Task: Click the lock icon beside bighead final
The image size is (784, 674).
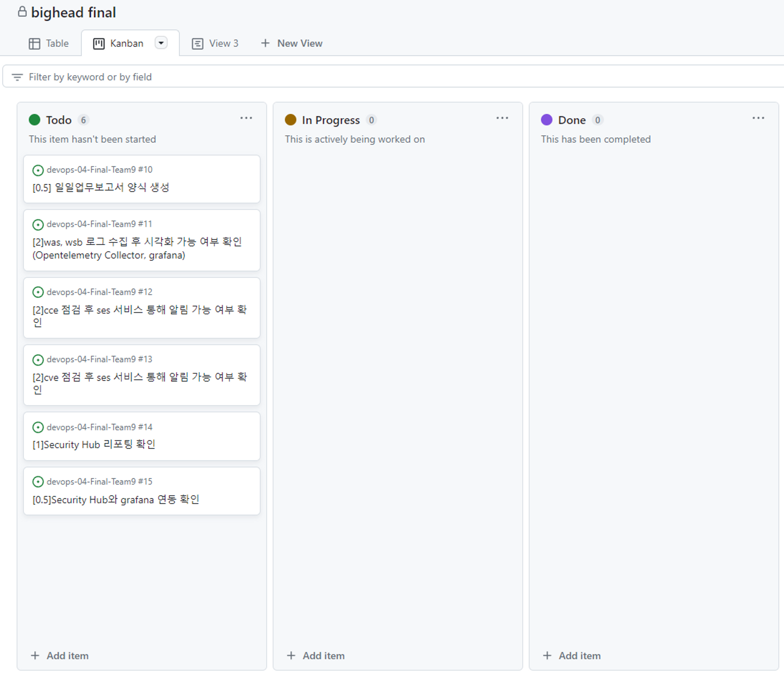Action: click(22, 12)
